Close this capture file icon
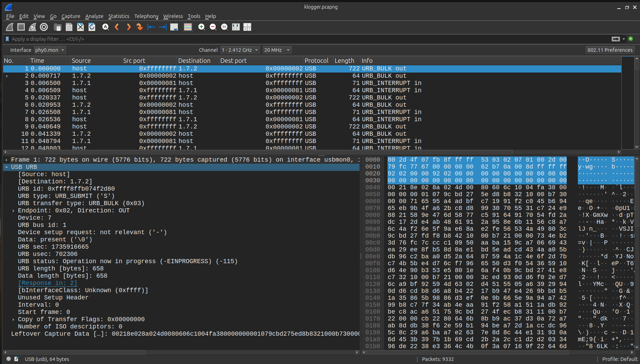Viewport: 640px width, 364px height. 80,27
